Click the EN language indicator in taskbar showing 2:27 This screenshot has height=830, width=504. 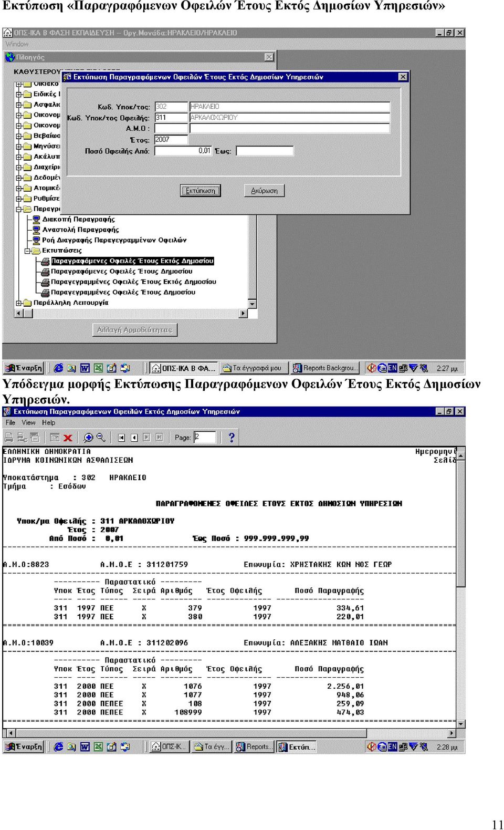tap(392, 368)
